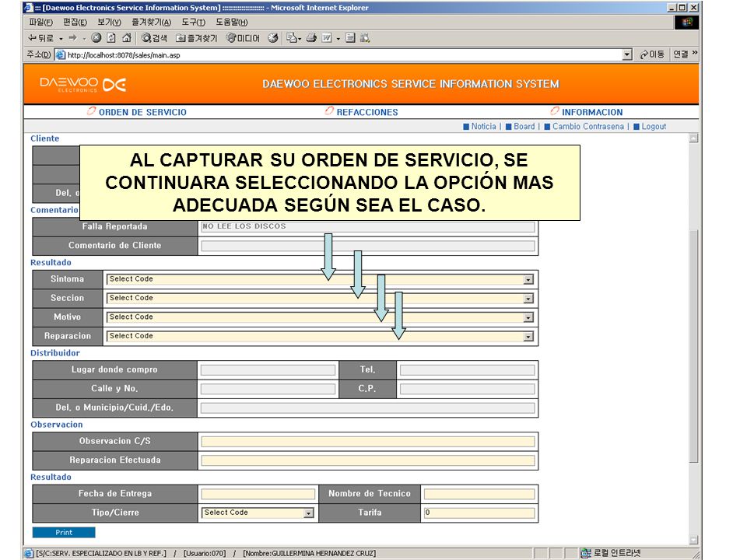
Task: Click the Daewoo Electronics logo
Action: pyautogui.click(x=83, y=84)
